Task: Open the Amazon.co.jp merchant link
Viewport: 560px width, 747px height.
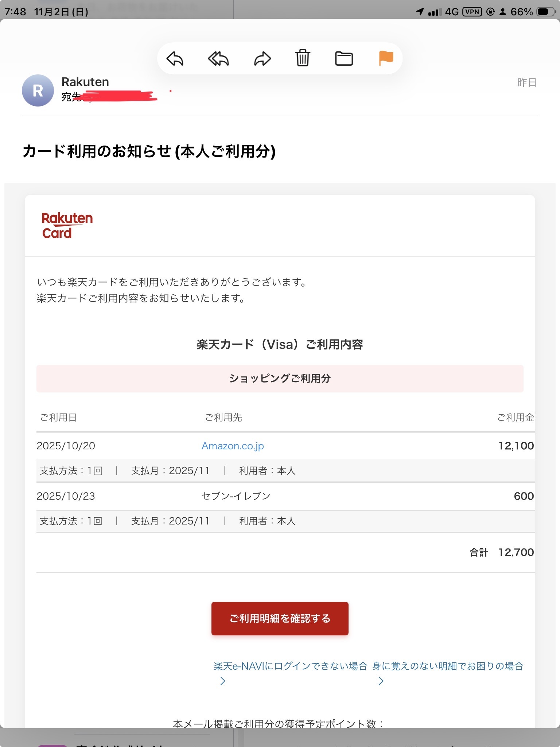Action: [x=233, y=446]
